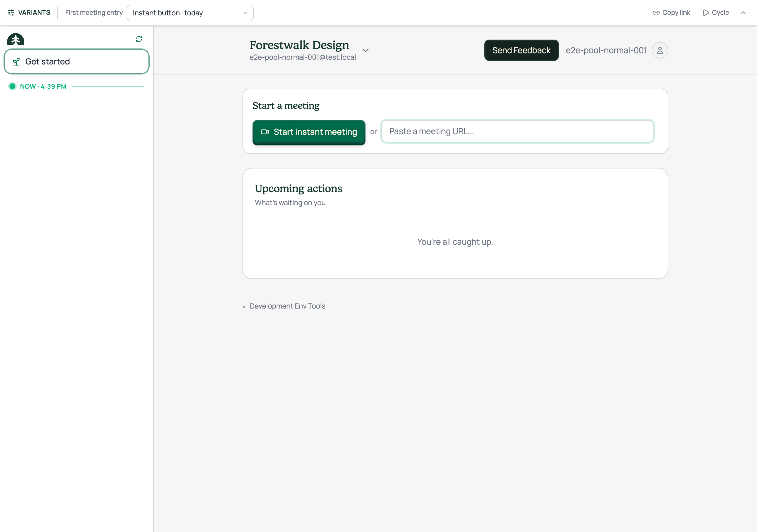Click the e2e-pool-normal-001 username text

pyautogui.click(x=606, y=50)
